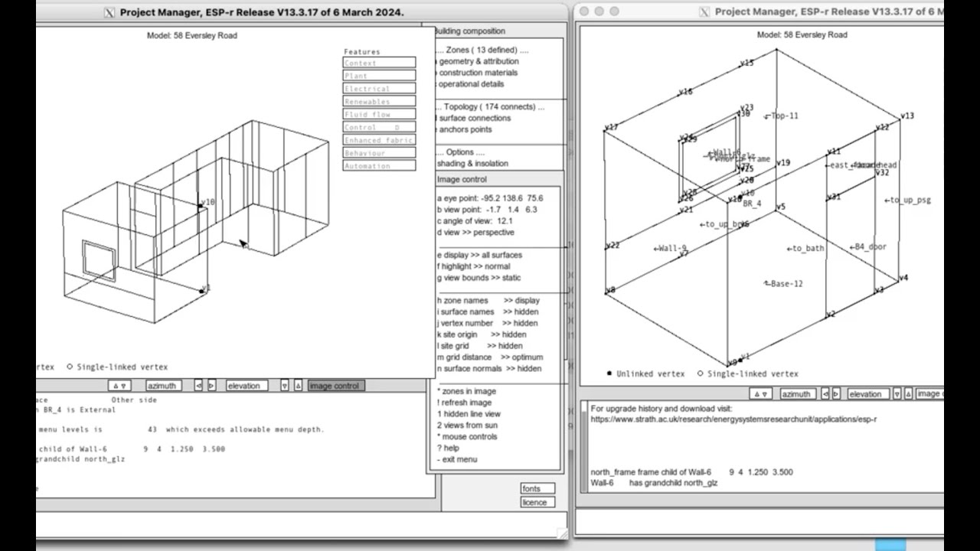
Task: Select the Plant feature button
Action: click(379, 76)
